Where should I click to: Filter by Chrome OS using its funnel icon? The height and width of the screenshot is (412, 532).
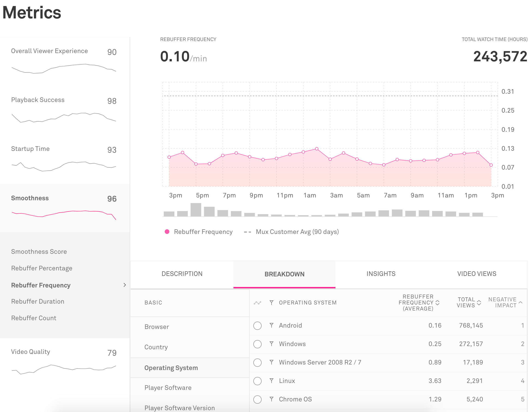(x=271, y=399)
